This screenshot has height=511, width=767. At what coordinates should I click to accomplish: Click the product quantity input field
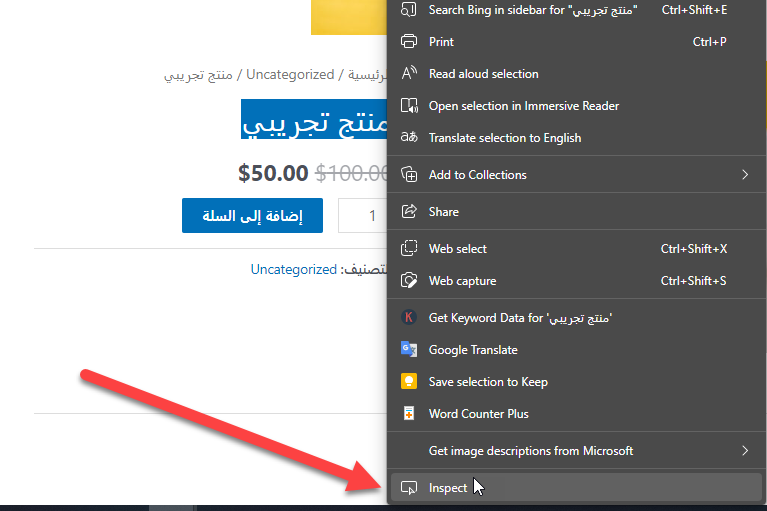pyautogui.click(x=364, y=216)
